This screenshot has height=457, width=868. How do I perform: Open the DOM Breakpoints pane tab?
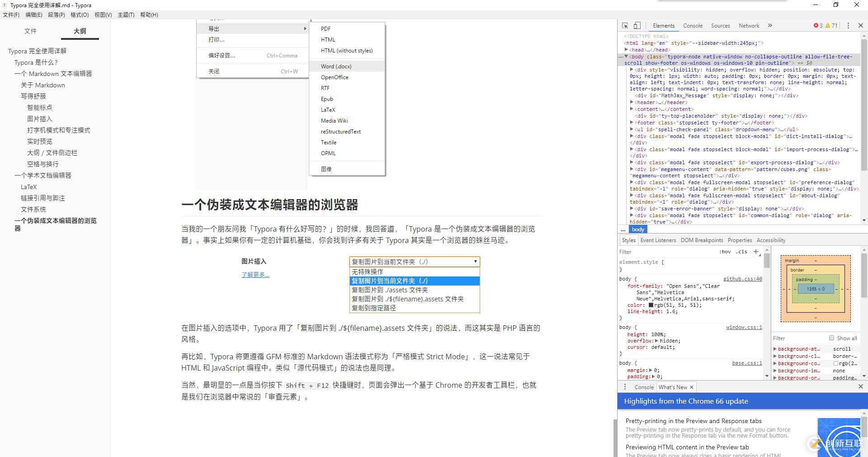click(702, 240)
